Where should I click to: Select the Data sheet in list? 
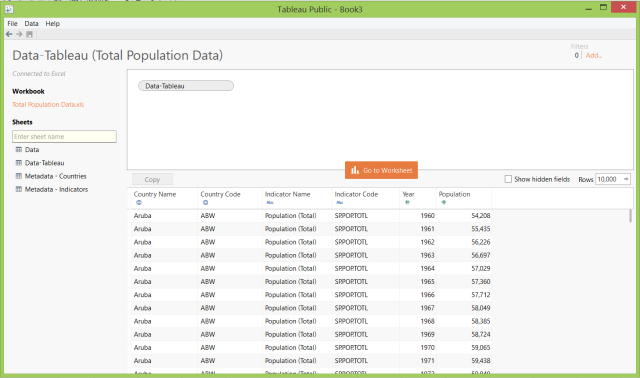(x=32, y=149)
